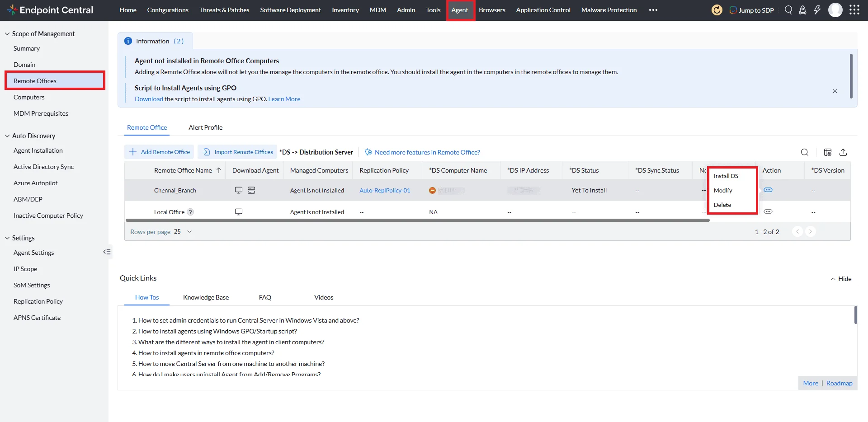
Task: Click the More link in Quick Links
Action: tap(811, 383)
